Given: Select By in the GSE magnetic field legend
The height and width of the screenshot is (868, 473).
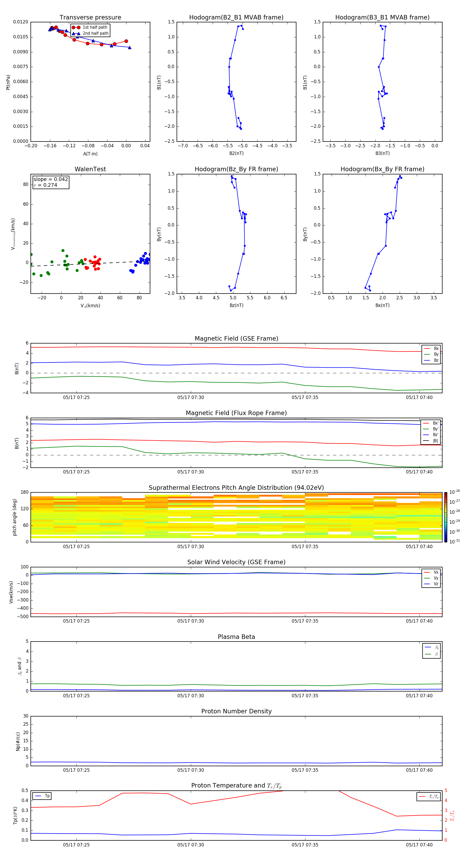Looking at the screenshot, I should pos(431,354).
